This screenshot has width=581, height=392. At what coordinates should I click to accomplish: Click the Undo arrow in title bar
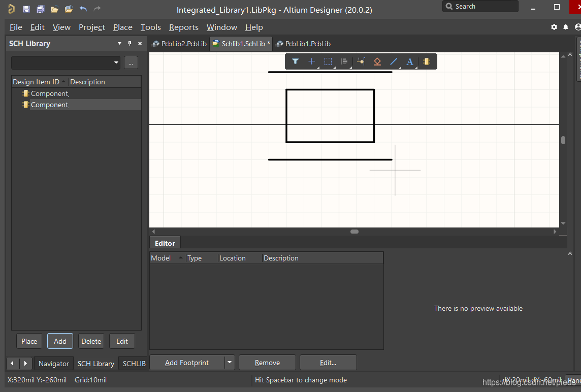click(x=83, y=9)
